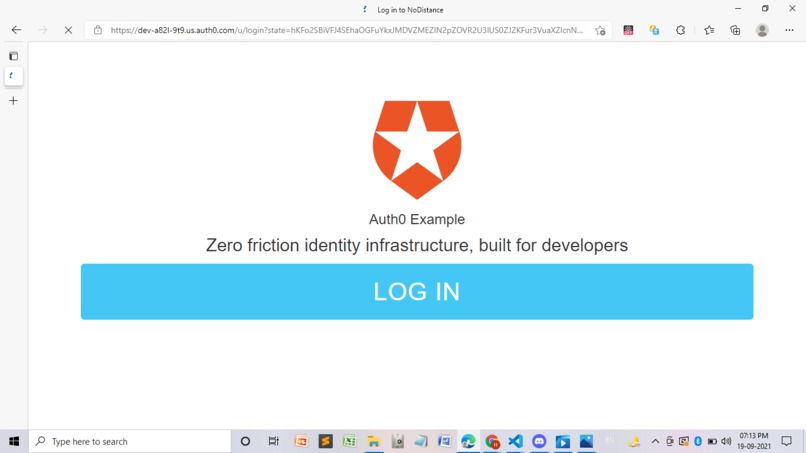Image resolution: width=806 pixels, height=453 pixels.
Task: Open the browser Extensions puzzle icon
Action: click(x=681, y=30)
